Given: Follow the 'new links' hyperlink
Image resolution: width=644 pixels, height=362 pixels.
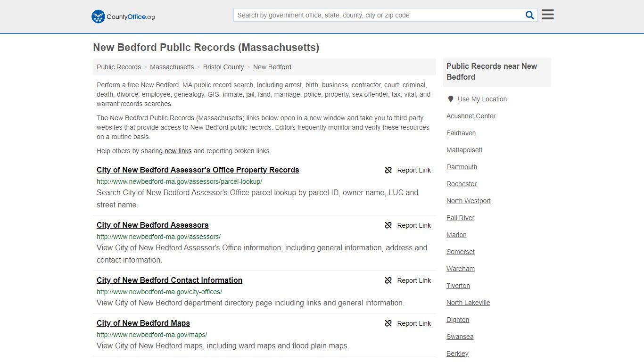Looking at the screenshot, I should pos(178,151).
